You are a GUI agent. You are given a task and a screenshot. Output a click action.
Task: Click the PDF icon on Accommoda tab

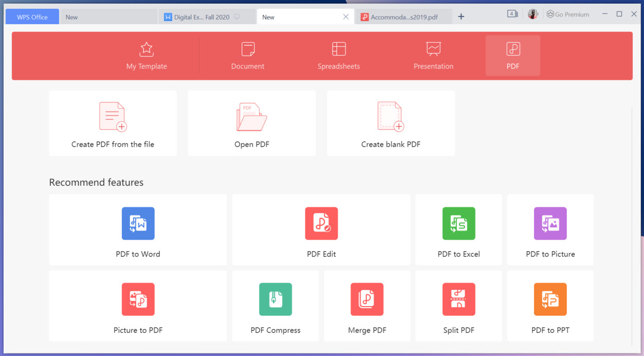tap(365, 17)
